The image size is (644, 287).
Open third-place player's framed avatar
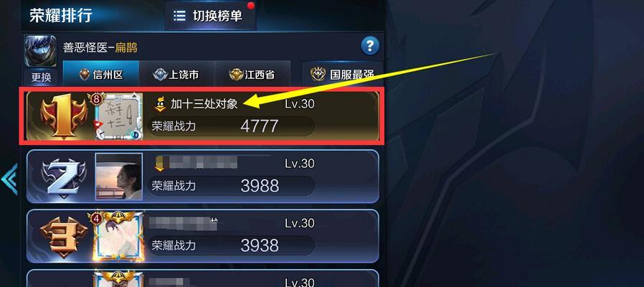(x=119, y=237)
